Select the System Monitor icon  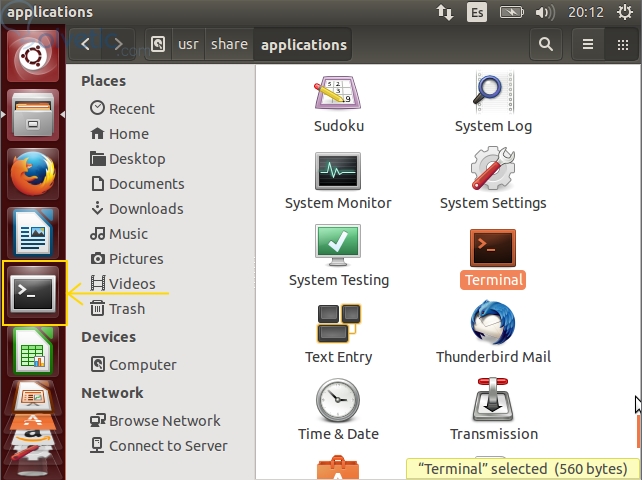tap(338, 171)
